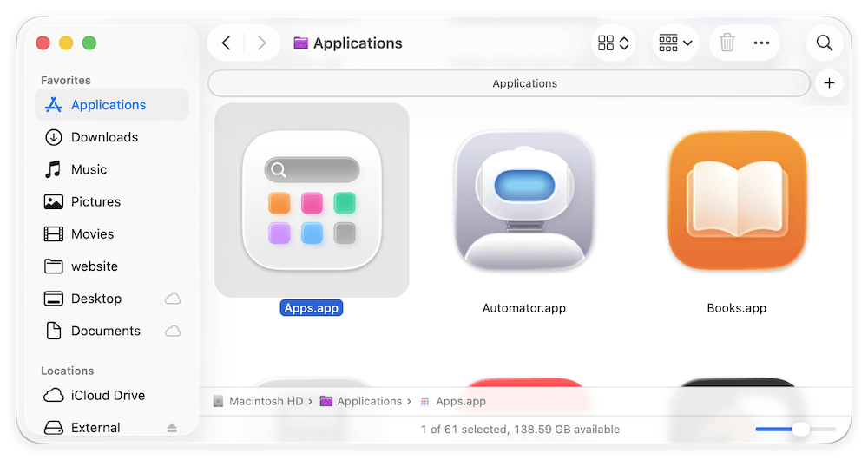Click Applications in the path bar

click(x=361, y=401)
